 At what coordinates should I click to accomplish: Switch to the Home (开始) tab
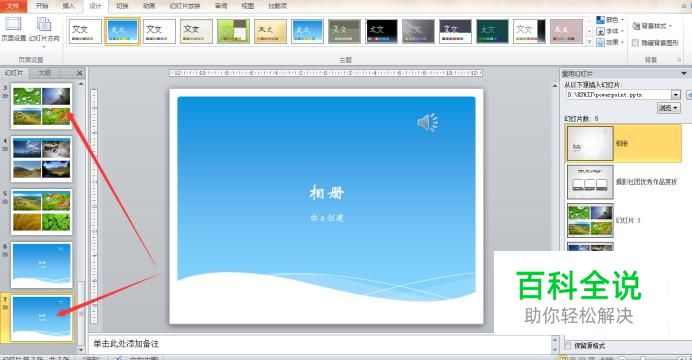click(x=42, y=6)
